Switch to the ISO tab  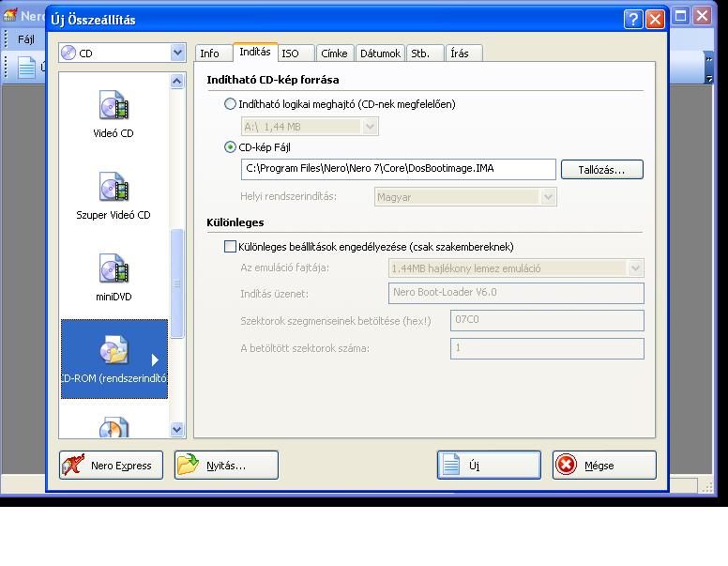point(296,54)
